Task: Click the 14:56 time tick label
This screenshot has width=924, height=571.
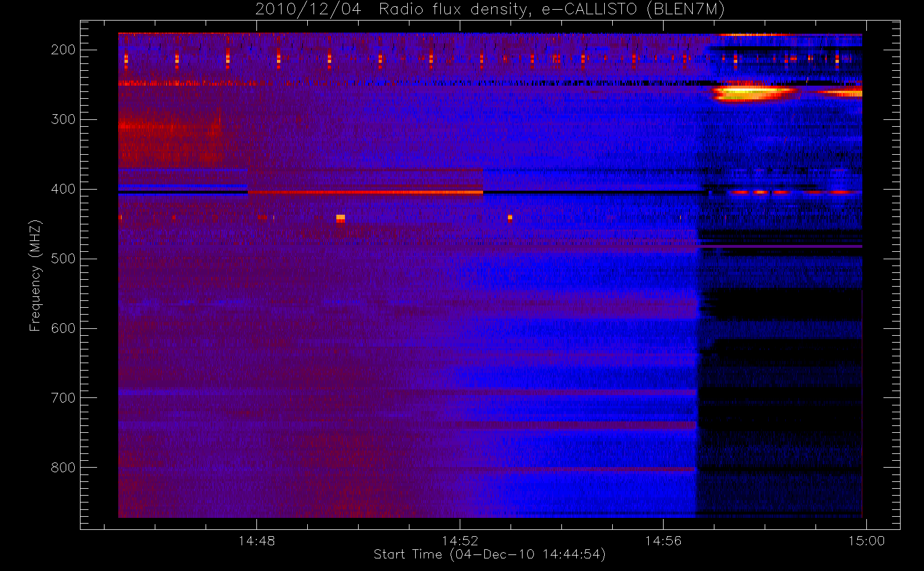Action: point(663,541)
